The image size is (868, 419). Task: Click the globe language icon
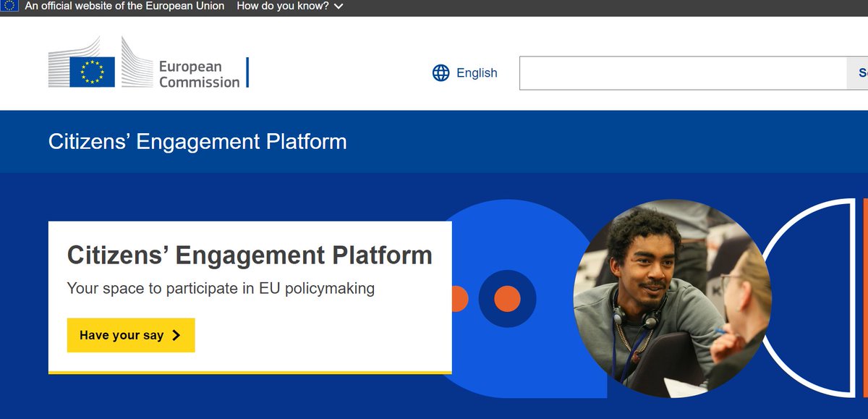click(x=441, y=73)
